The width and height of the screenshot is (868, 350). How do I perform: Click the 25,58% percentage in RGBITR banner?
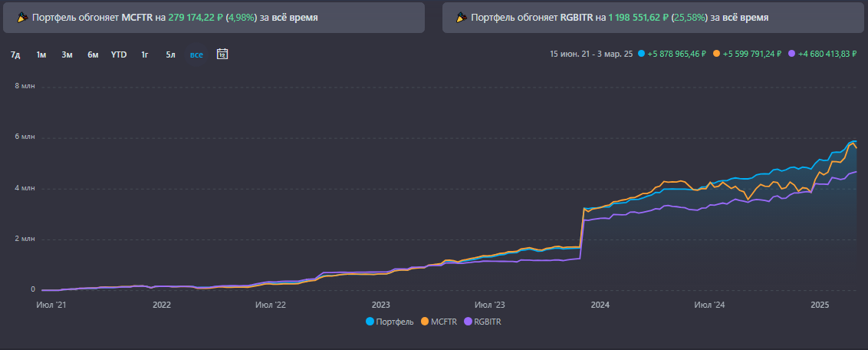689,18
